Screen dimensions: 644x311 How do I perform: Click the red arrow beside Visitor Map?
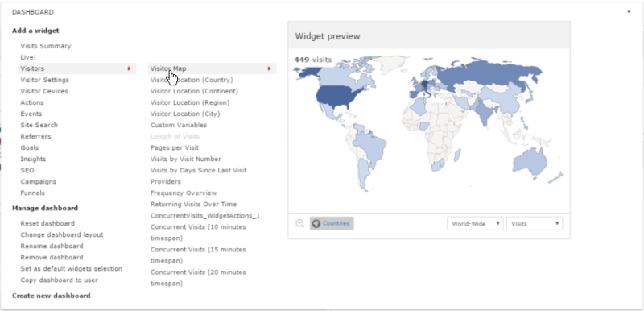tap(269, 68)
